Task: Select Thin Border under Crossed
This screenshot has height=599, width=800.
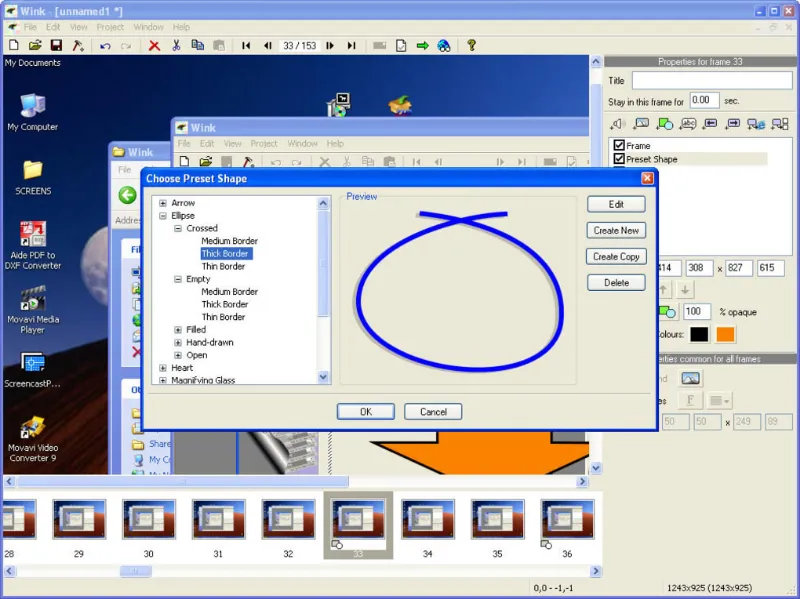Action: [x=223, y=266]
